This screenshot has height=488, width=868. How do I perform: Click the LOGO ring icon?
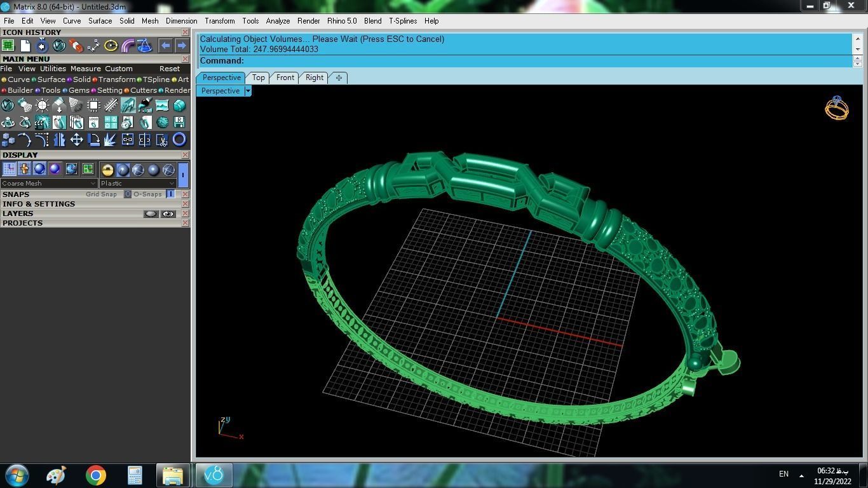click(93, 122)
